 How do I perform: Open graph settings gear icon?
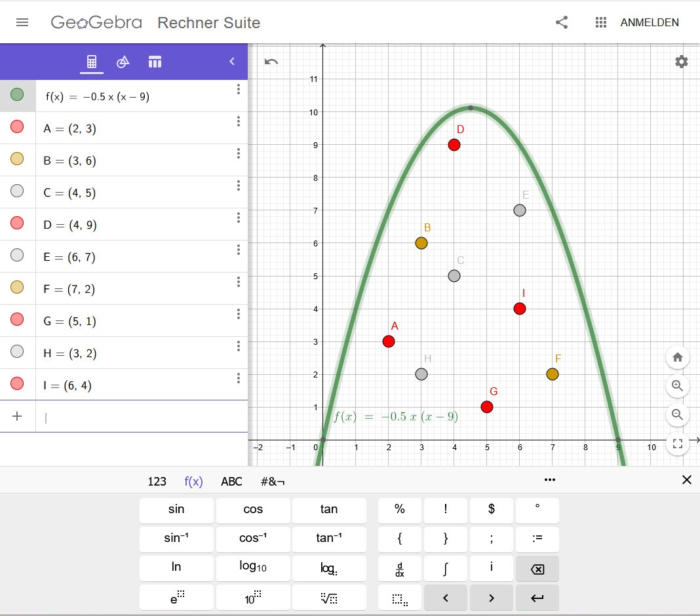pyautogui.click(x=682, y=62)
